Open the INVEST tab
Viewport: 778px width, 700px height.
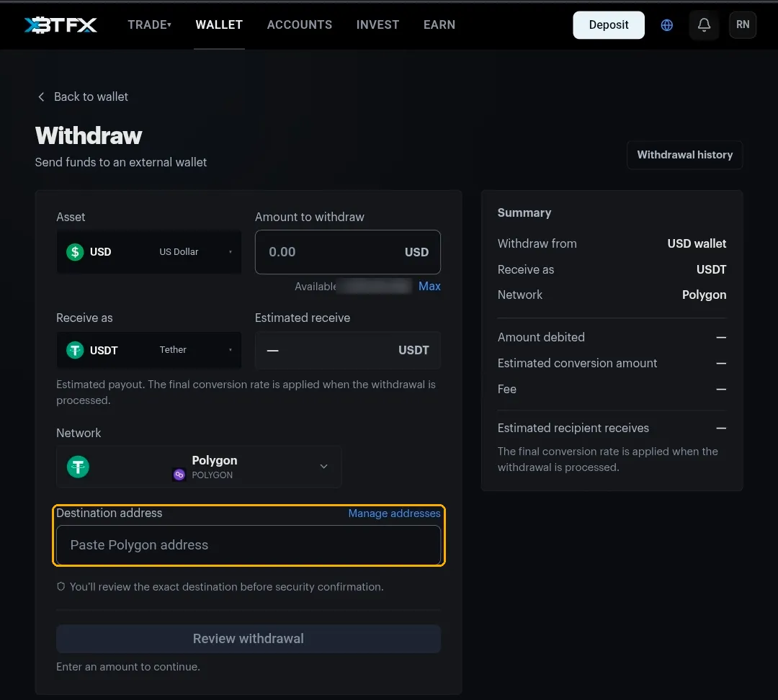377,24
